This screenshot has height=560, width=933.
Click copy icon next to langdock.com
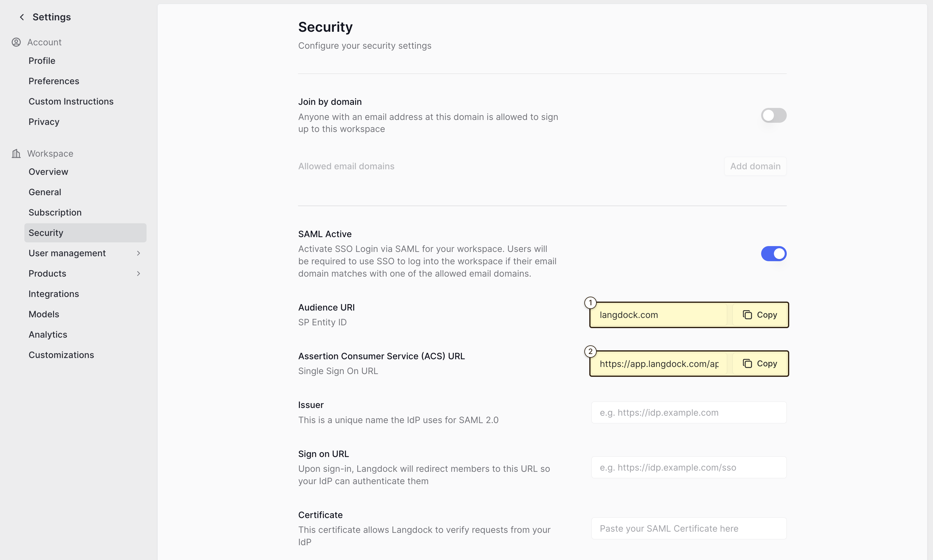pyautogui.click(x=747, y=315)
